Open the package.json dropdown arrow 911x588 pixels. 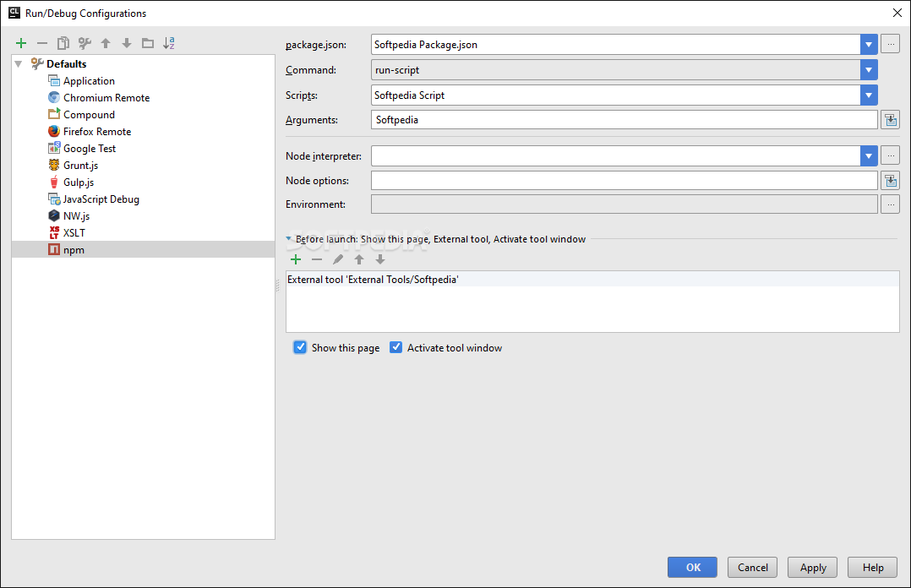click(x=869, y=45)
